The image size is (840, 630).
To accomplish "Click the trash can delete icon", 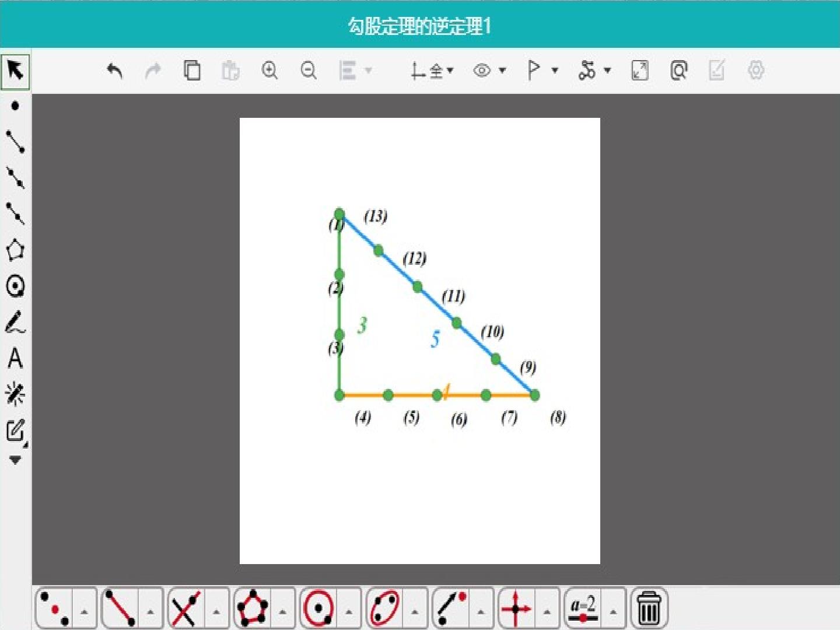I will tap(649, 608).
